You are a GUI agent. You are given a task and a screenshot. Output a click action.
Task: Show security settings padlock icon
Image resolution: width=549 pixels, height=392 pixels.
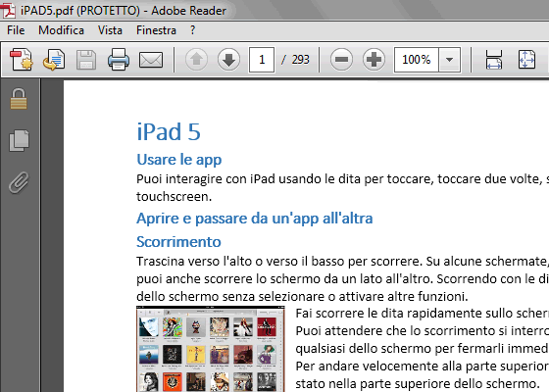point(19,99)
